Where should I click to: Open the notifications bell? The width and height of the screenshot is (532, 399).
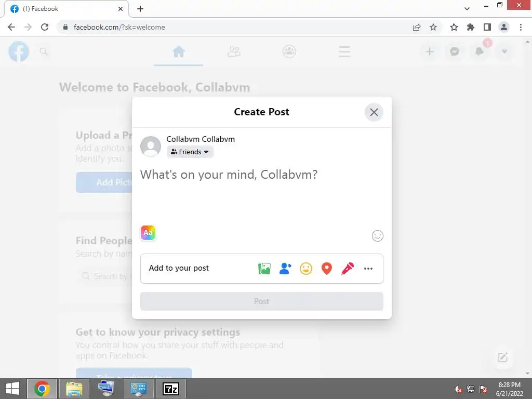(x=480, y=51)
